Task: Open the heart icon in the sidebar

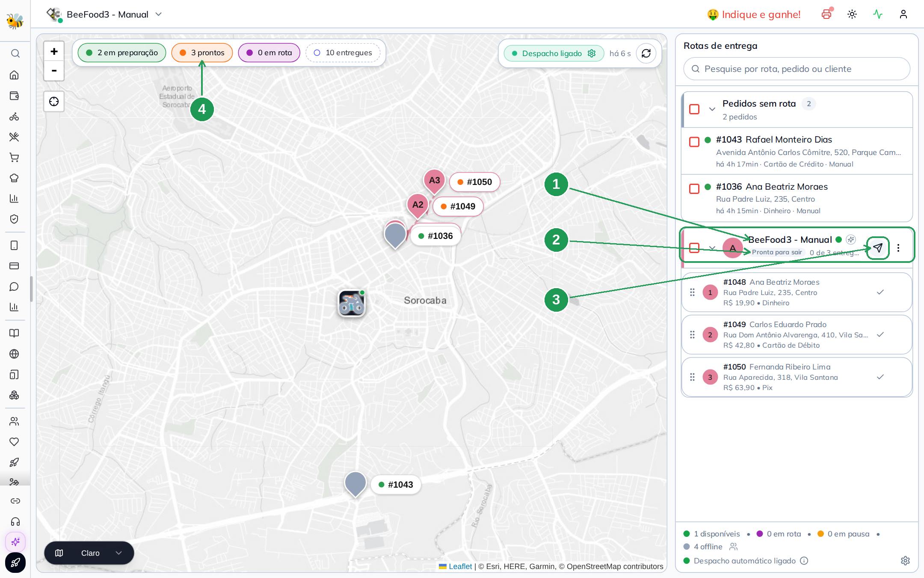Action: [15, 441]
